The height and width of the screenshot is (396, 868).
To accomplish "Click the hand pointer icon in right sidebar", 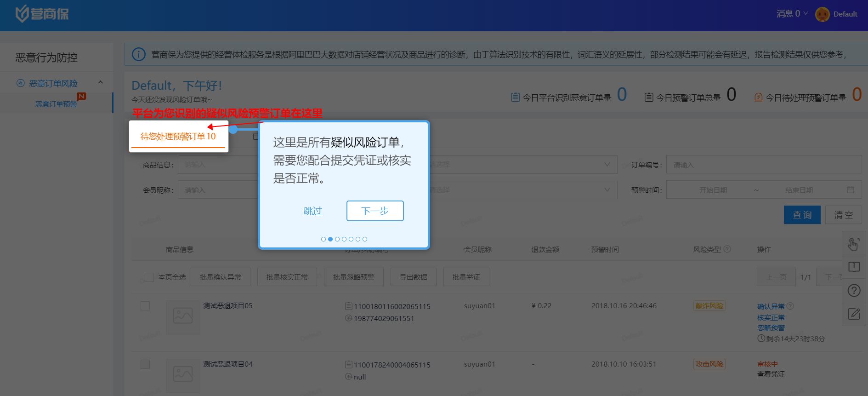I will 853,244.
